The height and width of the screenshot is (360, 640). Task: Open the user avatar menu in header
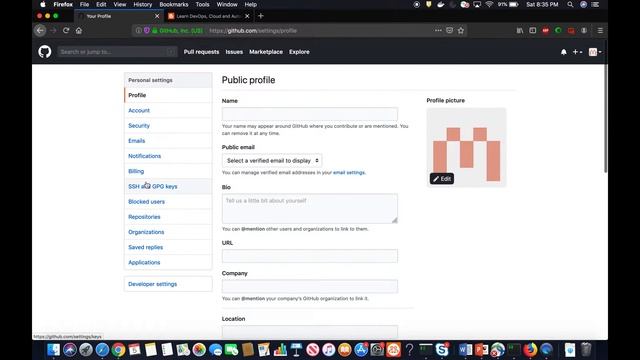click(595, 52)
